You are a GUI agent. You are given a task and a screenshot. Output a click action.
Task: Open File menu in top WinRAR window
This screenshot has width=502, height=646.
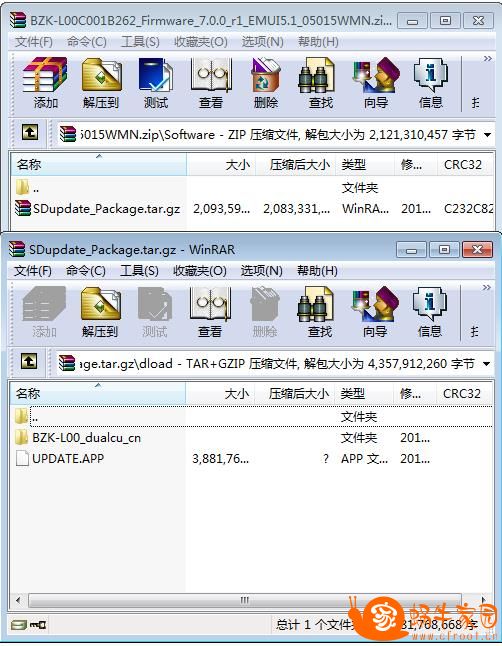click(x=34, y=42)
